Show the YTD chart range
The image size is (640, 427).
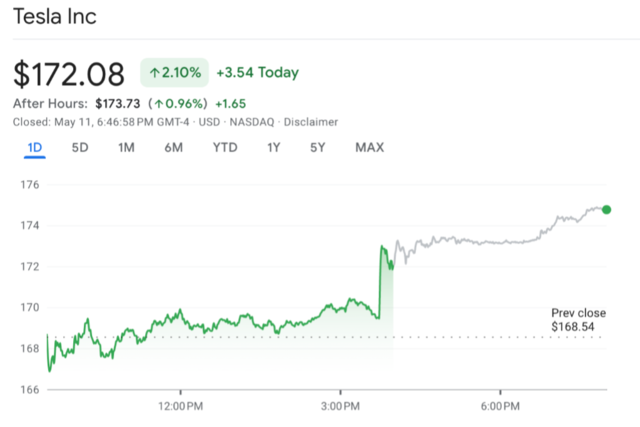[225, 148]
